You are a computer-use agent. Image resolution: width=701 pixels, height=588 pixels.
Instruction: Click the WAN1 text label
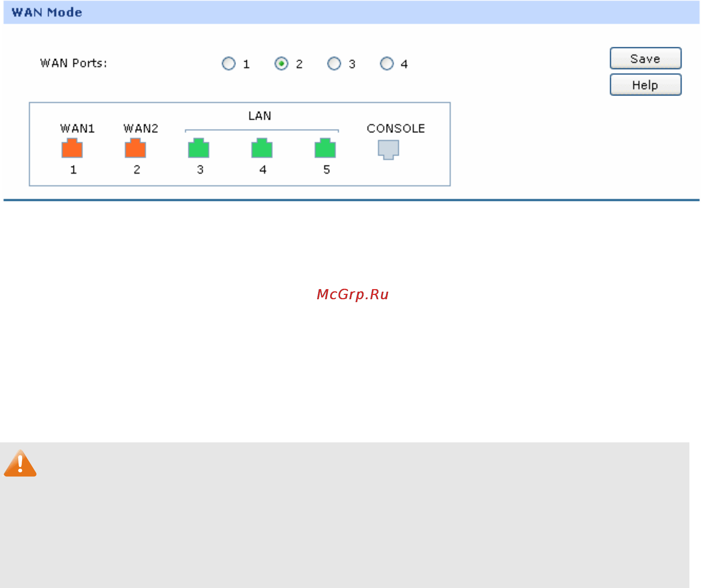point(78,129)
